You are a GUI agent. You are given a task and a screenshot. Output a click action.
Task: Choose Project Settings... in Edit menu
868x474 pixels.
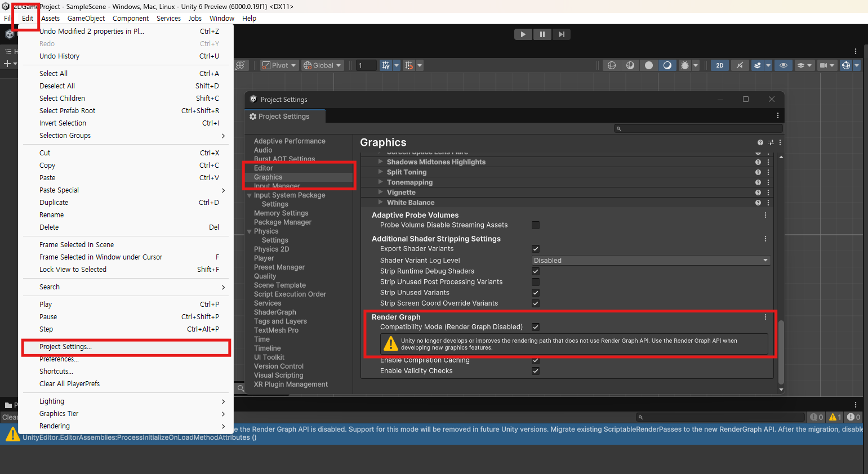coord(126,347)
